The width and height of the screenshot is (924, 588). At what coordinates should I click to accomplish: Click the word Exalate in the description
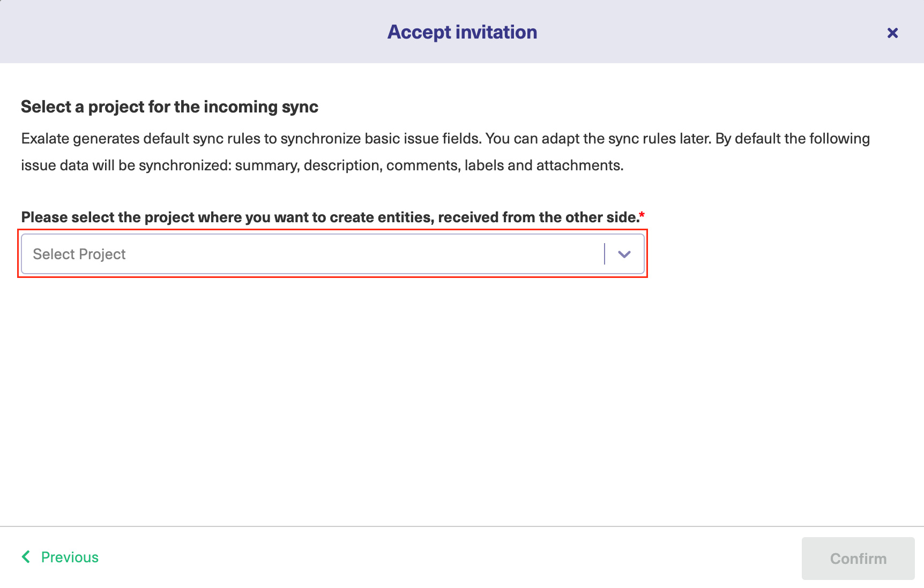(x=45, y=139)
